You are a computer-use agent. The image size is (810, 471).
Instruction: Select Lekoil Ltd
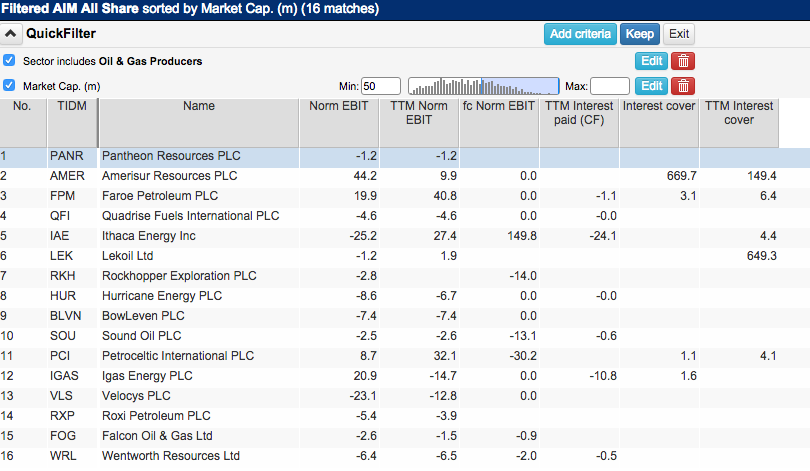point(128,256)
